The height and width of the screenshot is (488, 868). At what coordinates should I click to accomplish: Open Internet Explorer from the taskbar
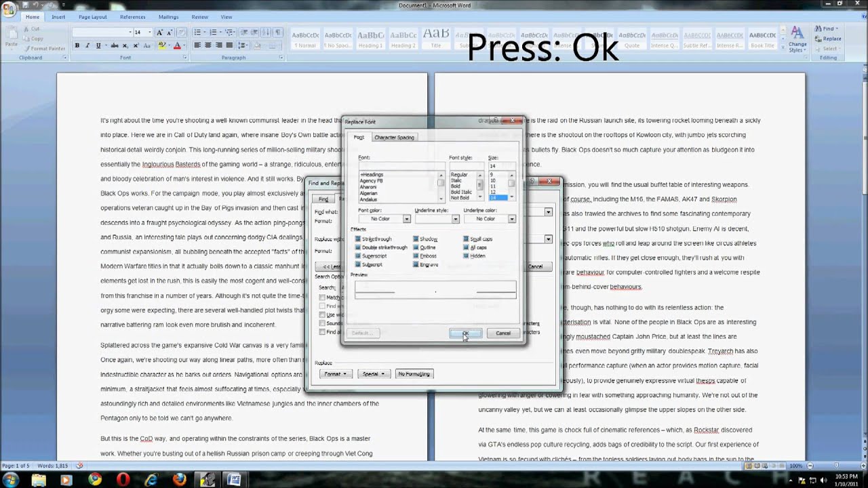151,479
